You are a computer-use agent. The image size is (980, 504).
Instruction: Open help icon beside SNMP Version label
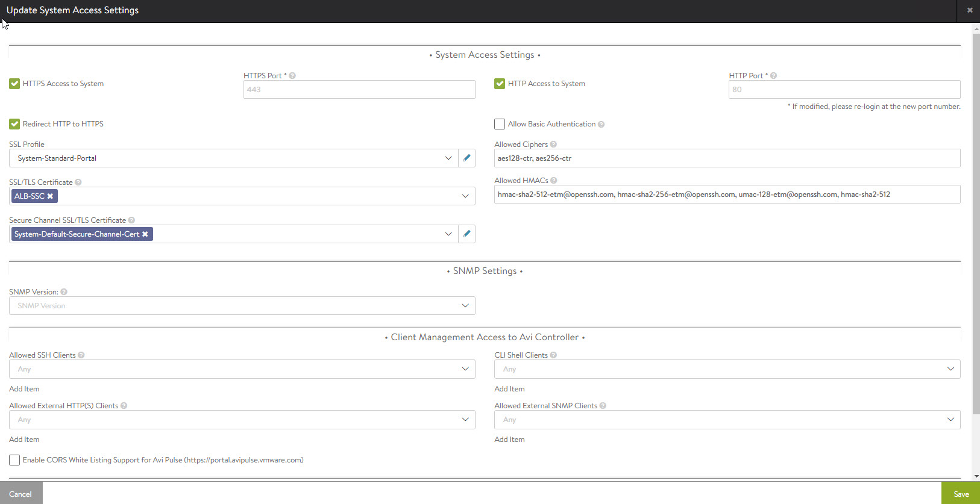(64, 292)
